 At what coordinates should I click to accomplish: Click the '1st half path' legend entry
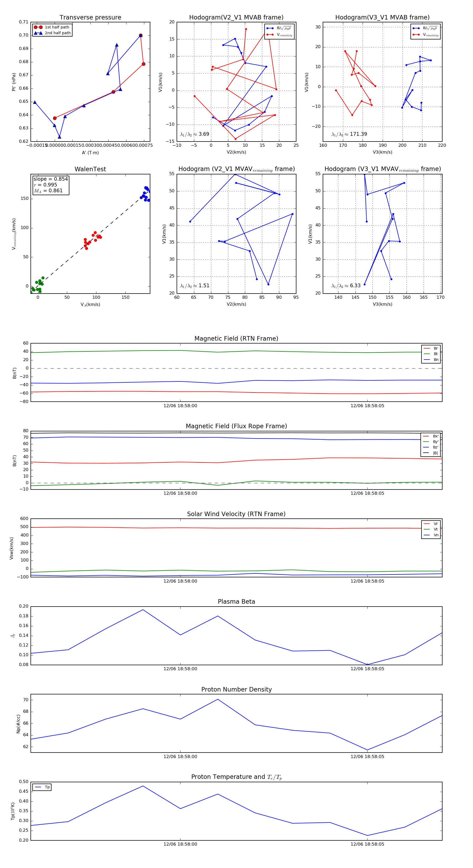coord(52,27)
